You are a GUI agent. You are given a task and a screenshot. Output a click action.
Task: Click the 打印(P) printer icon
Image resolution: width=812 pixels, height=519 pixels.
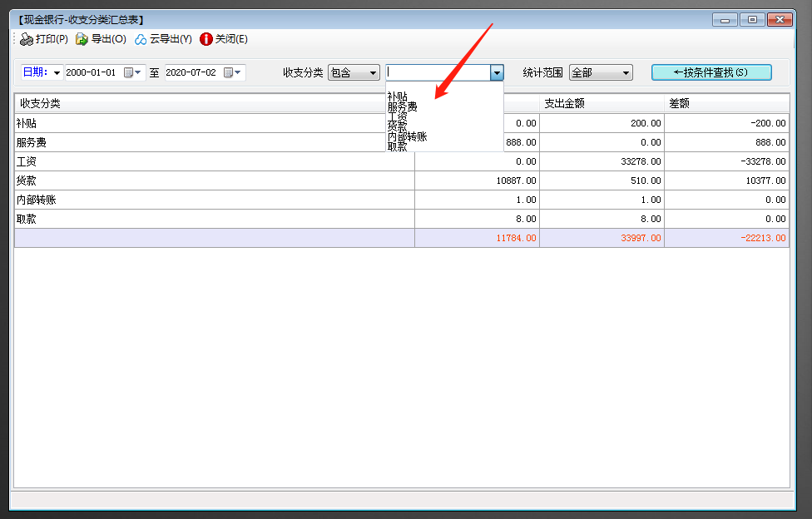tap(27, 39)
